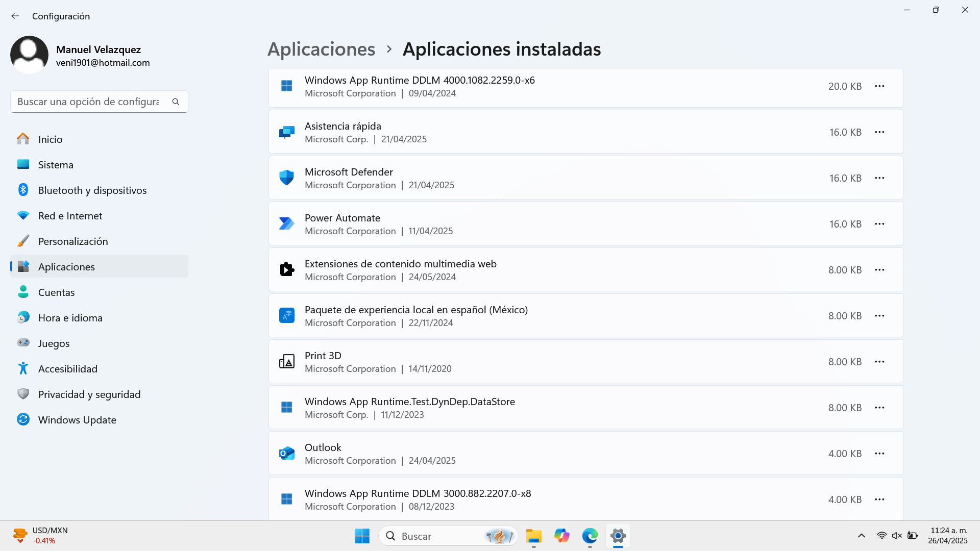Image resolution: width=980 pixels, height=551 pixels.
Task: Open more options menu for Outlook
Action: pos(879,454)
